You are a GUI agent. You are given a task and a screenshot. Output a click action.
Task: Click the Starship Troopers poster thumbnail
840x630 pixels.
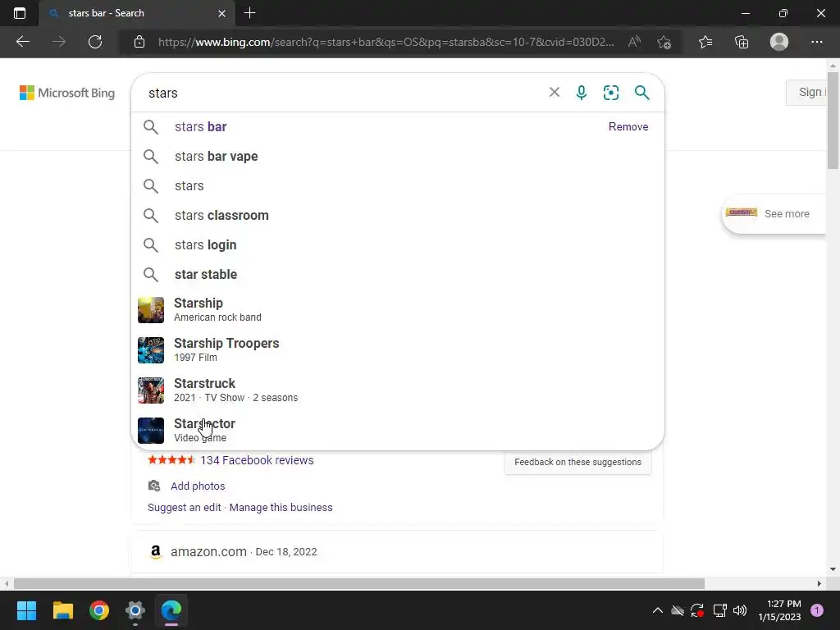click(151, 350)
